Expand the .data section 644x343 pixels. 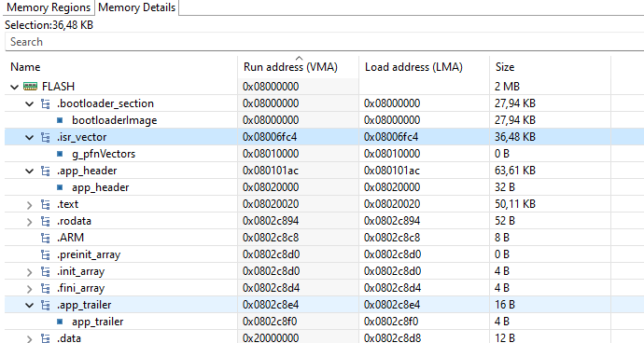tap(29, 339)
